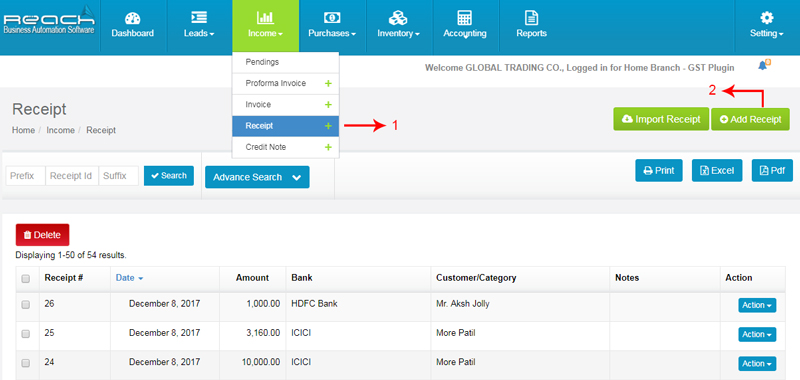The image size is (800, 380).
Task: Click the Amount column header
Action: point(252,278)
